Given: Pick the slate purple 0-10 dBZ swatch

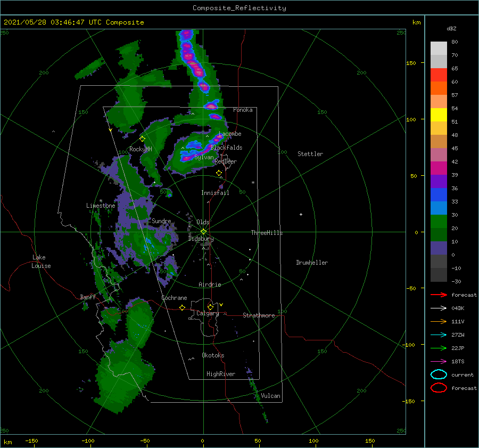Looking at the screenshot, I should click(439, 248).
